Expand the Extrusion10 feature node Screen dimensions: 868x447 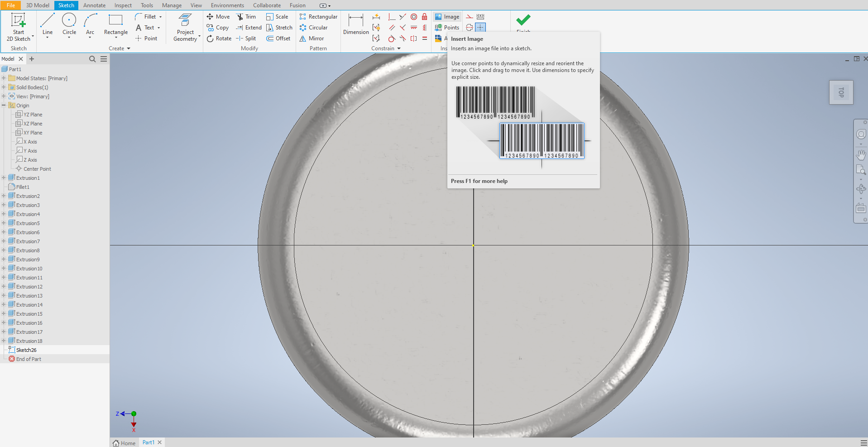click(x=4, y=269)
